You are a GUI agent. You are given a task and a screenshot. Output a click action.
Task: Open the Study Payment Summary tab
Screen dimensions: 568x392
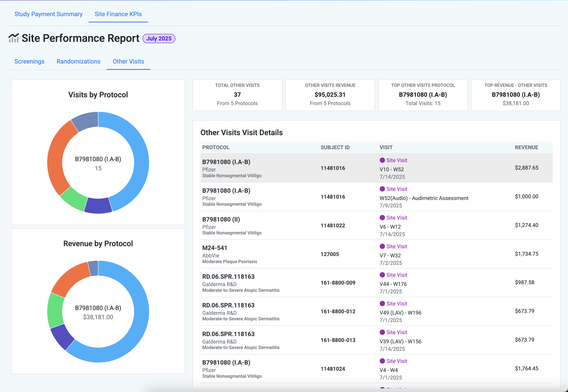pos(49,14)
